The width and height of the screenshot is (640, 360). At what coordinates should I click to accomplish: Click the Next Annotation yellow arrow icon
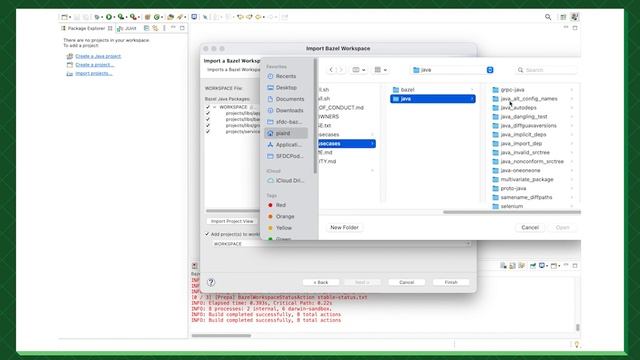point(240,17)
